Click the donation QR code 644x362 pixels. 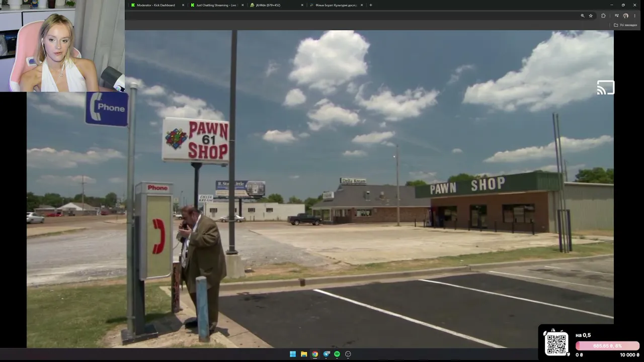(556, 343)
